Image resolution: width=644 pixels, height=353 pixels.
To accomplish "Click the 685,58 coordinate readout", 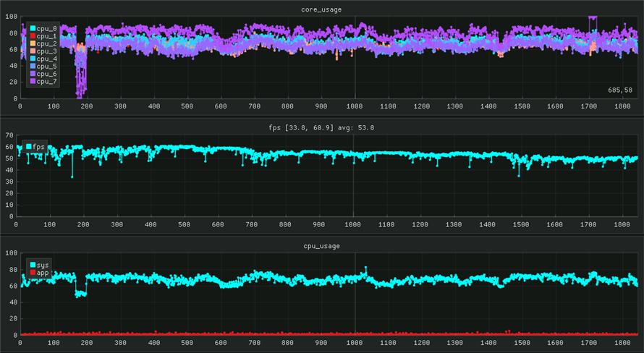I will coord(620,90).
